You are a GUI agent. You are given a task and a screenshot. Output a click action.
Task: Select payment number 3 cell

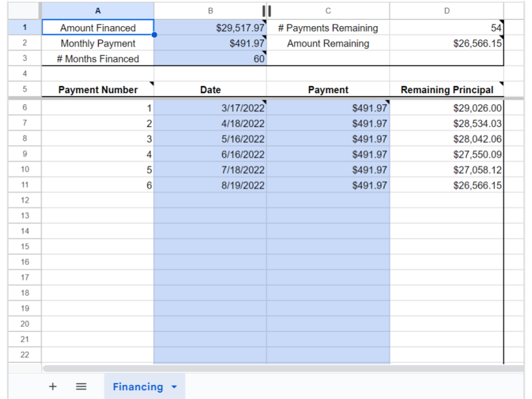click(x=98, y=139)
